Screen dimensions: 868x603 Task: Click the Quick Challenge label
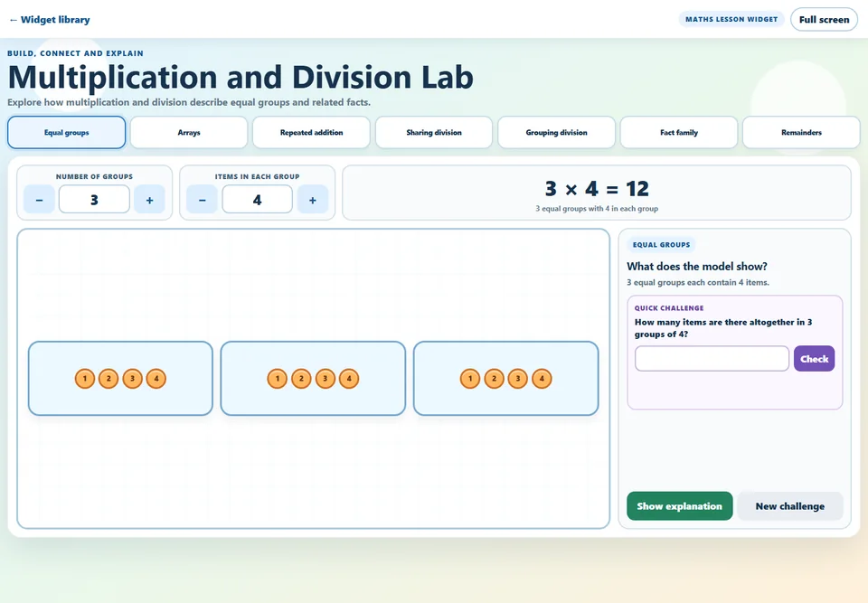[x=669, y=308]
